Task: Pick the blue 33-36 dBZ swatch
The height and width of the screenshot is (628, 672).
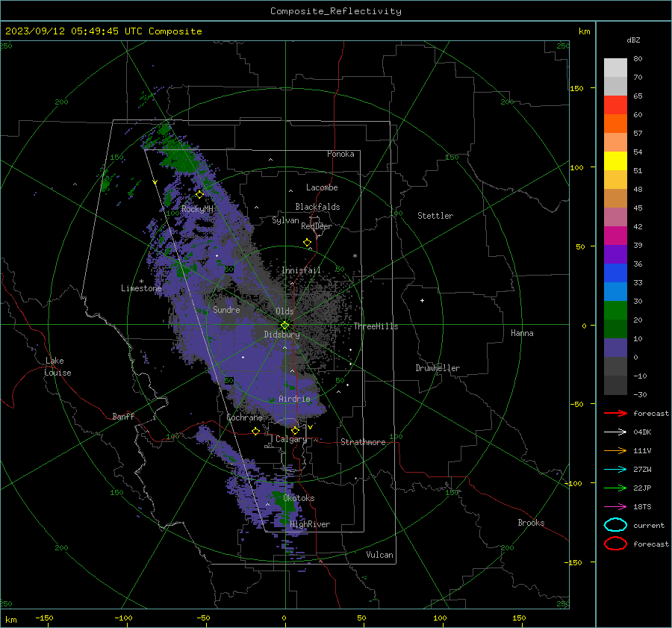Action: pyautogui.click(x=615, y=273)
